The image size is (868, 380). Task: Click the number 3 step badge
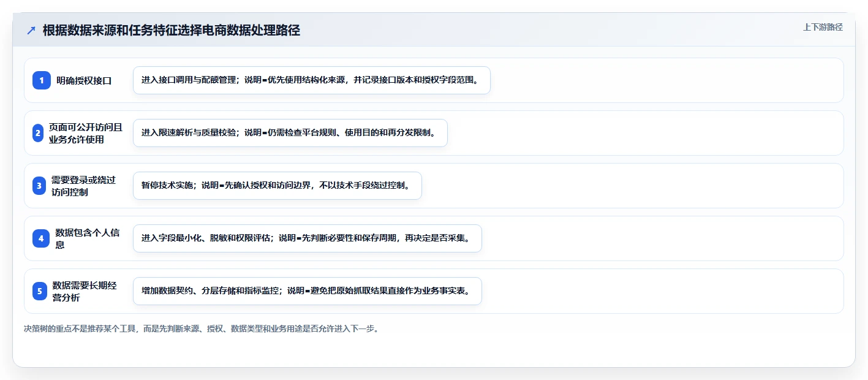click(x=39, y=186)
